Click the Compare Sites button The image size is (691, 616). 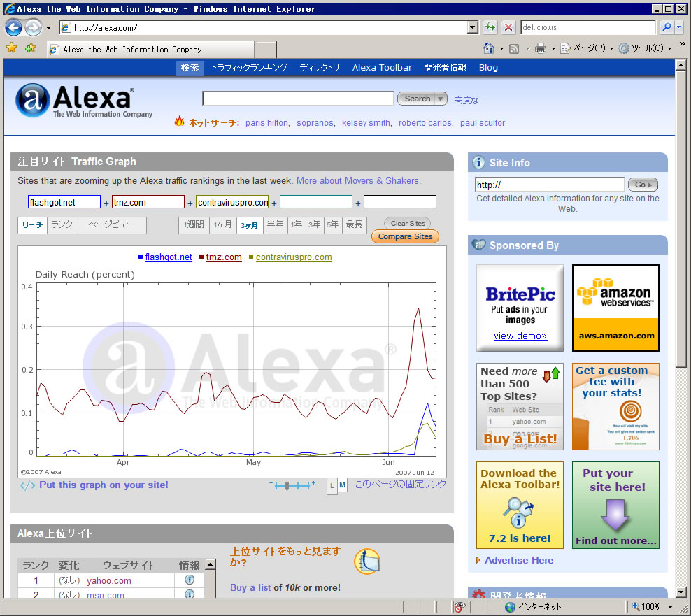tap(405, 236)
